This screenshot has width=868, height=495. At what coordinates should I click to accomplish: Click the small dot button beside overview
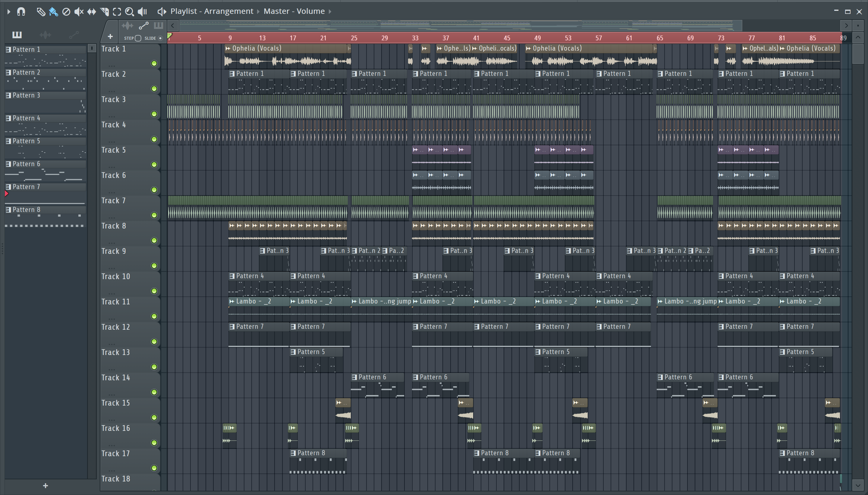pos(858,26)
